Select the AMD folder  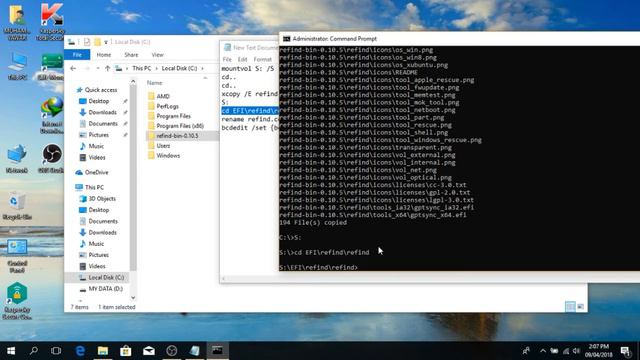163,96
